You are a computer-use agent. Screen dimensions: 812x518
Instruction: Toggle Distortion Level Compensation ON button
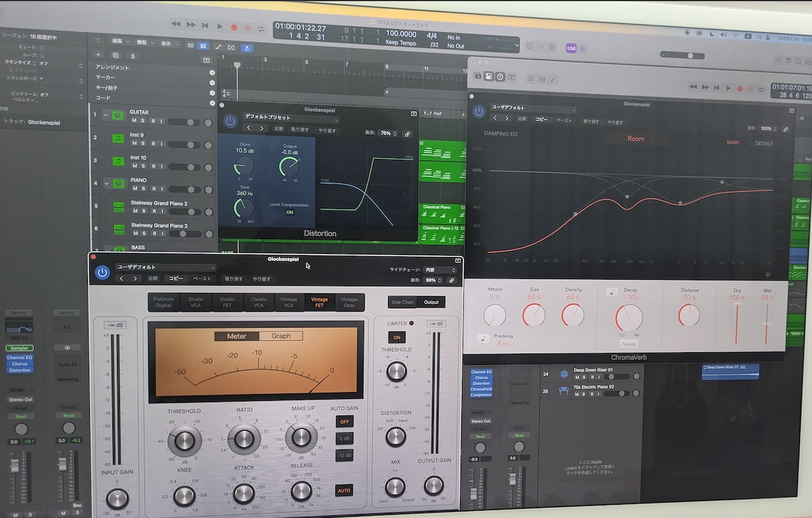click(x=290, y=212)
